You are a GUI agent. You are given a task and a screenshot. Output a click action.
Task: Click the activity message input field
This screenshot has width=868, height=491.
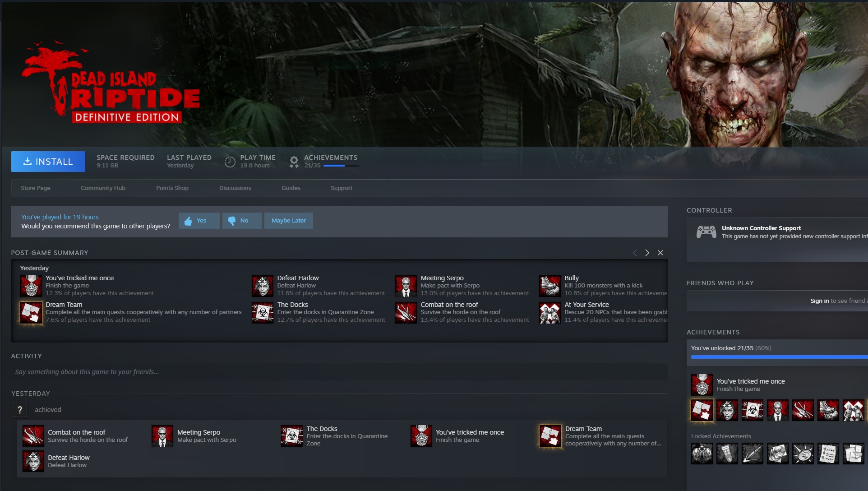click(x=339, y=372)
